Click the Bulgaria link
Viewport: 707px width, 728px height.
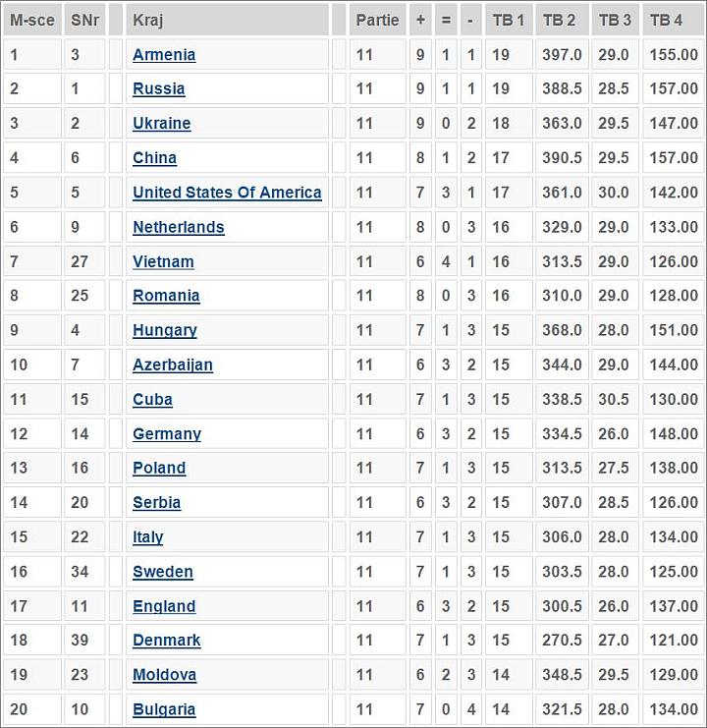pos(164,709)
